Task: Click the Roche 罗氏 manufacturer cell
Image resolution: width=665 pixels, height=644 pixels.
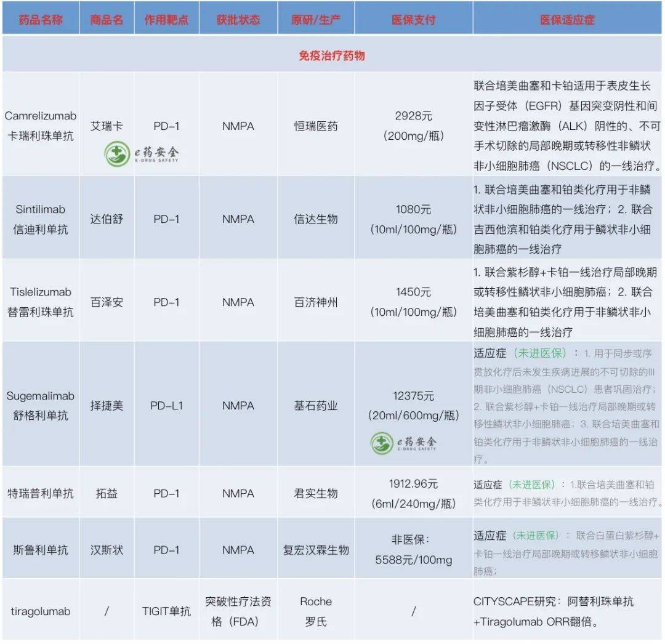Action: [x=316, y=611]
